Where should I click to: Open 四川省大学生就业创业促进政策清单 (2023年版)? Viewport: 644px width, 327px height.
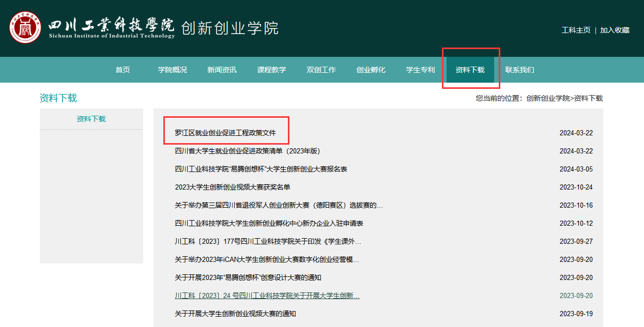pos(248,151)
